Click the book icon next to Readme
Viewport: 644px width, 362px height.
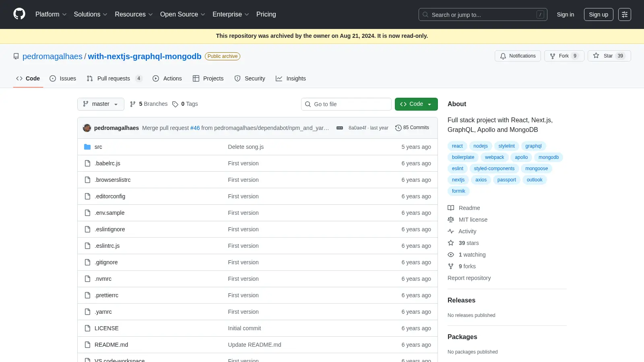click(451, 208)
